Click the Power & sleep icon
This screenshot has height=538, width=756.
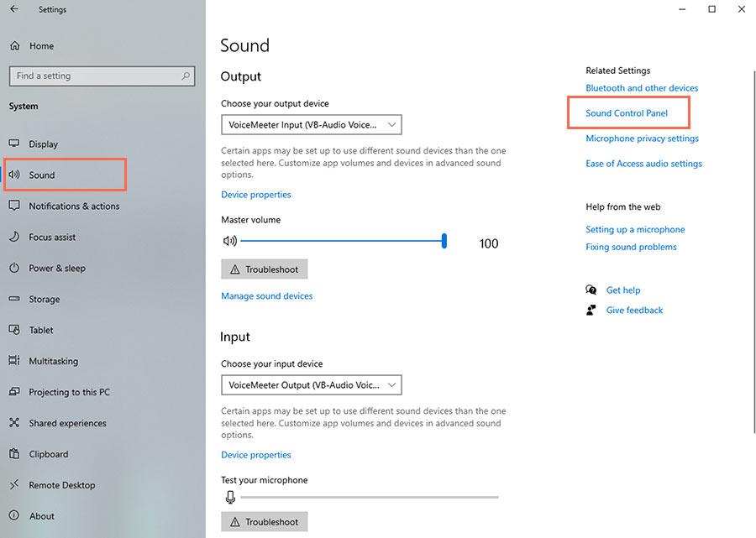(14, 269)
